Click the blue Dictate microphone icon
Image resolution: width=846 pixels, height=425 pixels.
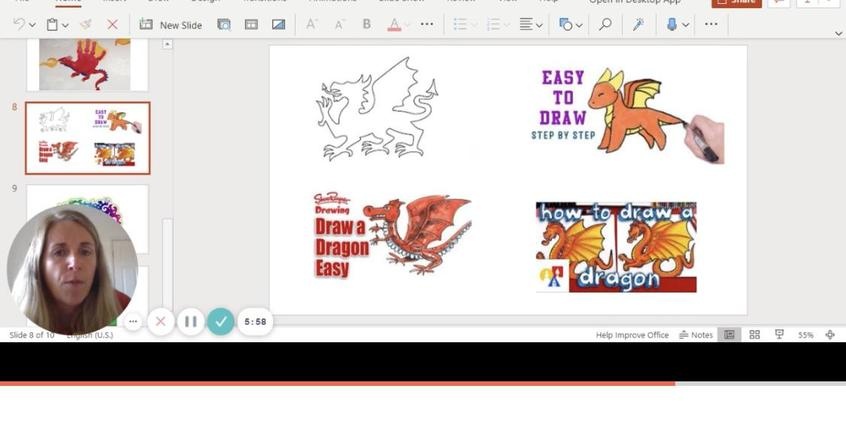672,24
